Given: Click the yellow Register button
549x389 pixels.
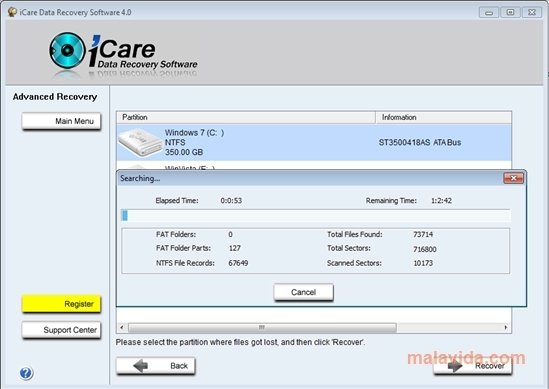Looking at the screenshot, I should (61, 304).
